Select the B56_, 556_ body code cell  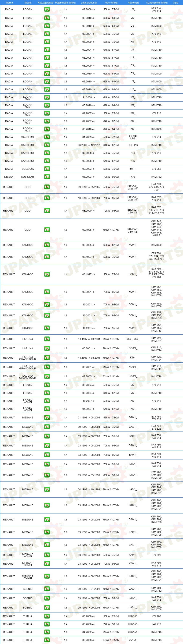133,339
